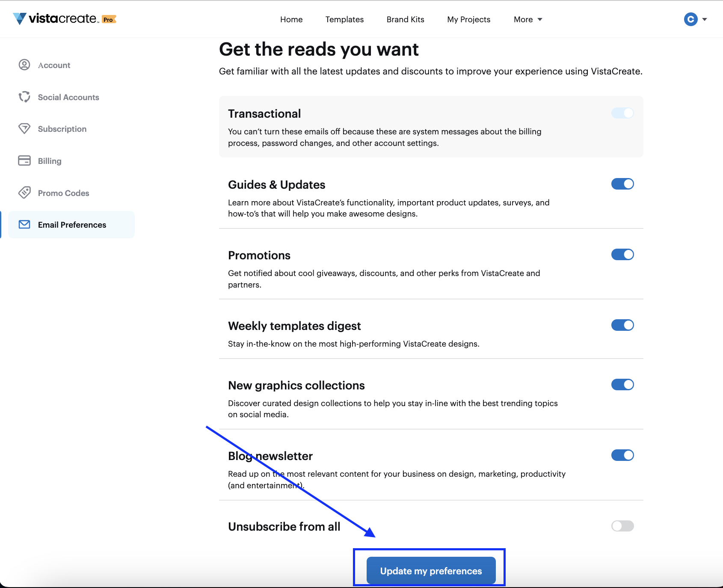Open the My Projects link
Screen dimensions: 723x588
pyautogui.click(x=468, y=19)
